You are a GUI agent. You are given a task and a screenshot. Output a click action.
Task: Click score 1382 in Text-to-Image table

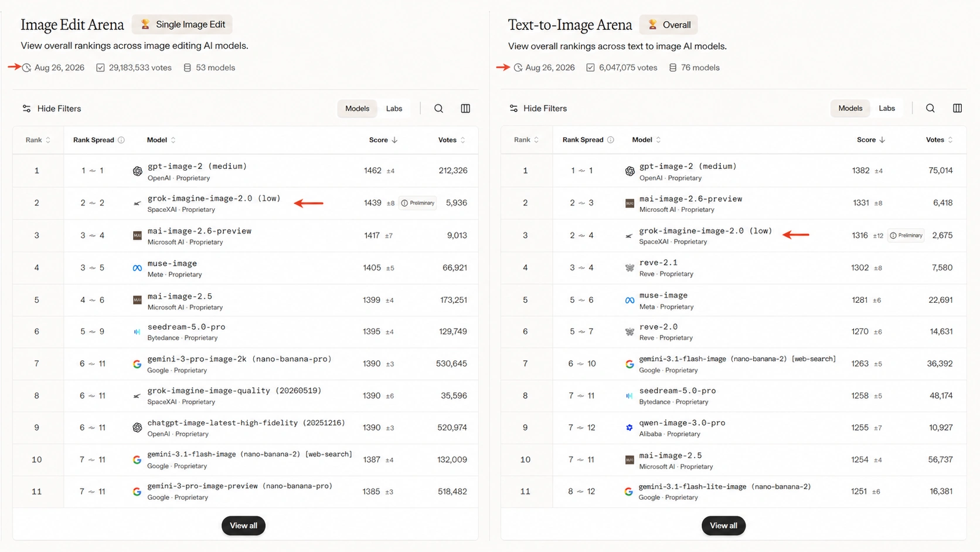point(861,171)
